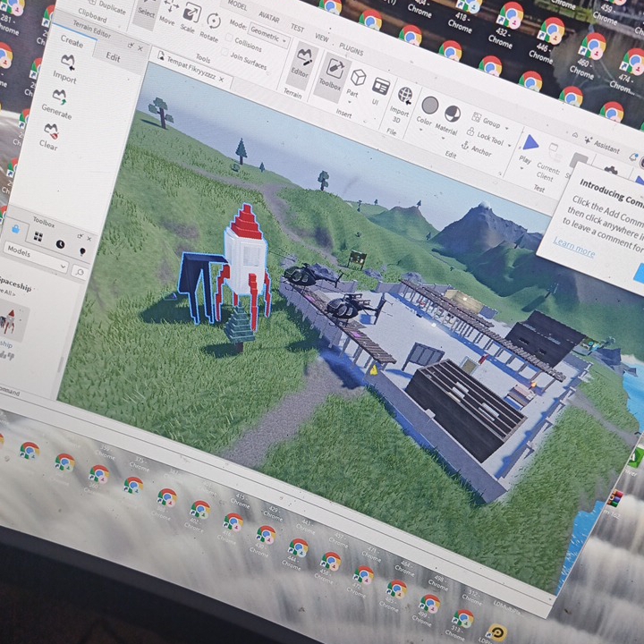The width and height of the screenshot is (644, 644).
Task: Click the Toolbox search magnifier
Action: coord(80,272)
